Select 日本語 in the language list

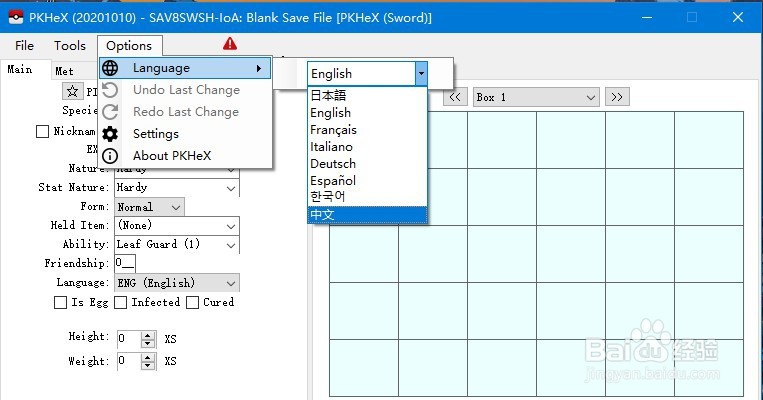(x=367, y=95)
